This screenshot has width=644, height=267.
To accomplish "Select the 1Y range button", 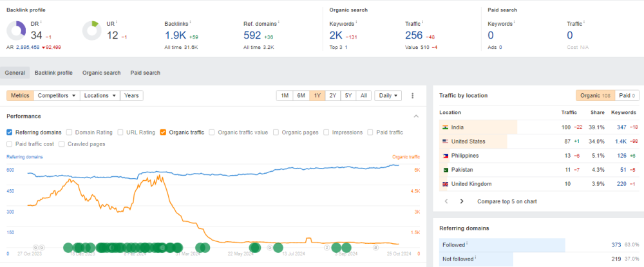I will [317, 96].
